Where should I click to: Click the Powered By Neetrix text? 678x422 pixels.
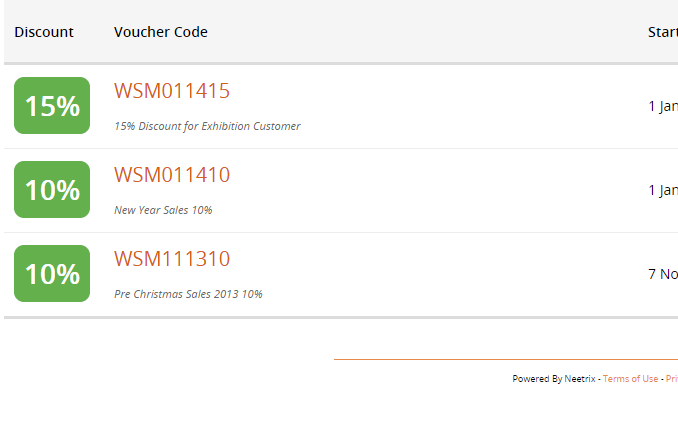554,379
